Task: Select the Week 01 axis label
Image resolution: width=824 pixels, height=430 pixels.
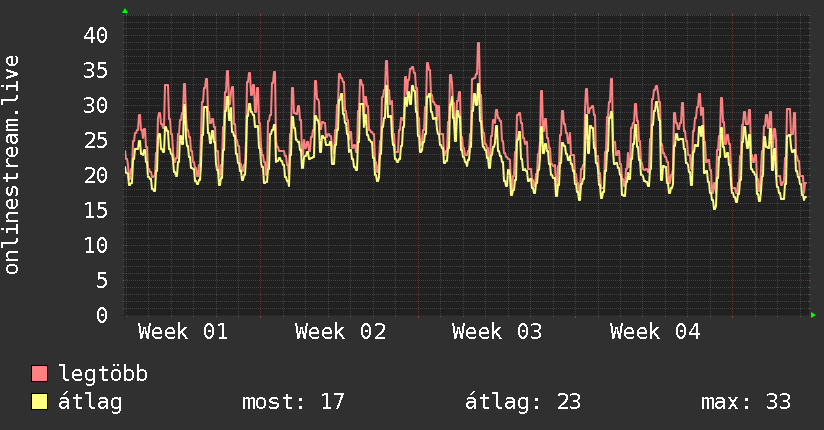Action: pyautogui.click(x=183, y=332)
